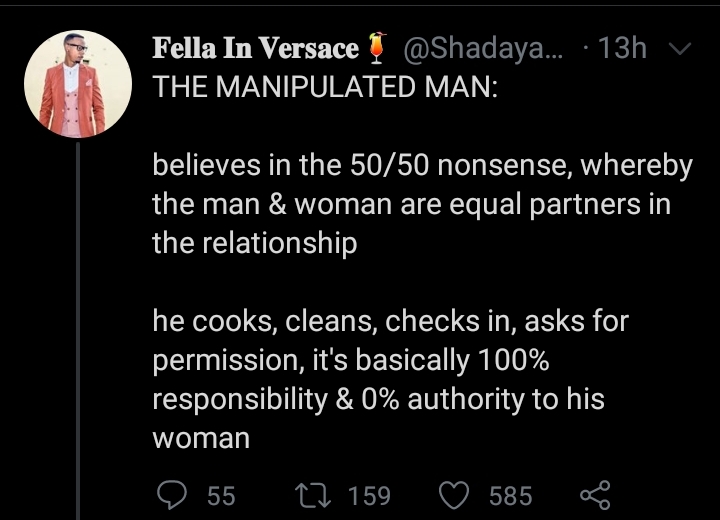Show the 159 retweets count
This screenshot has height=520, width=720.
tap(370, 495)
